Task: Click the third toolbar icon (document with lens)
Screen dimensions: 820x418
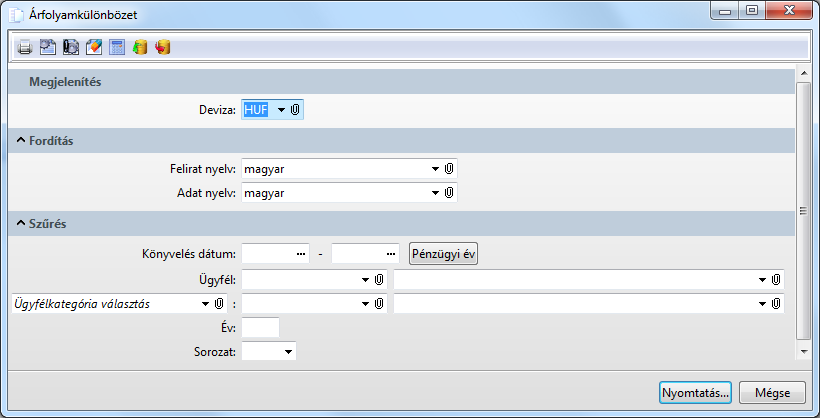Action: (71, 47)
